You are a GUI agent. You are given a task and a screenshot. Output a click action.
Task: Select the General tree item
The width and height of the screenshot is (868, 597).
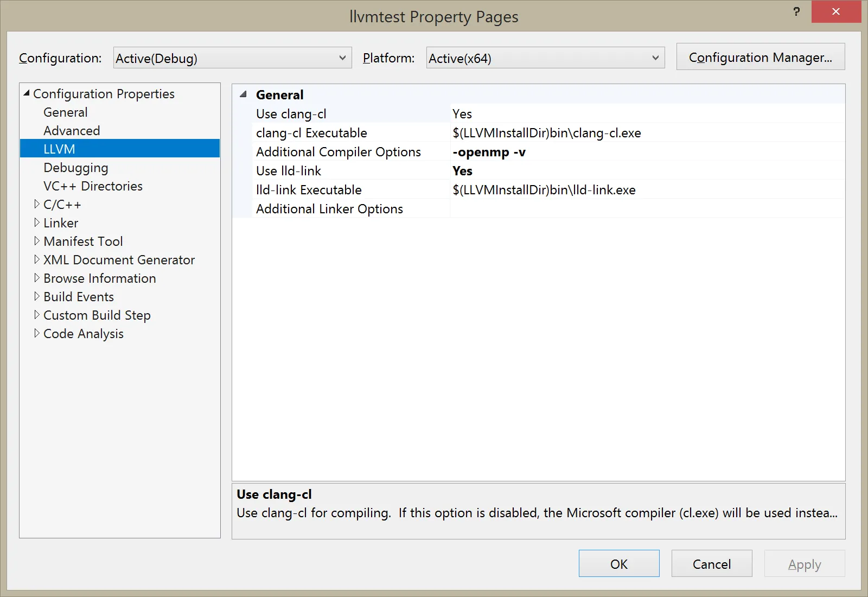[65, 112]
